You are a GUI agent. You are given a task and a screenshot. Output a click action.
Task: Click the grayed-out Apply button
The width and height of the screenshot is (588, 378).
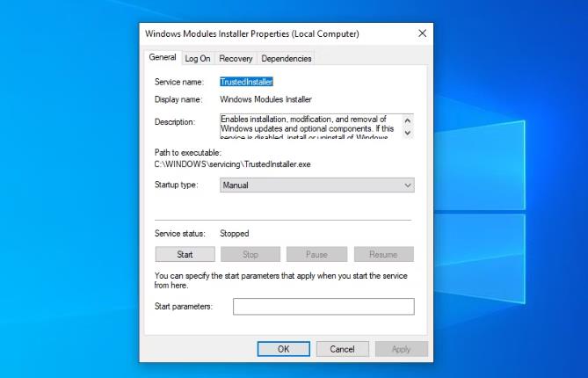click(x=402, y=349)
